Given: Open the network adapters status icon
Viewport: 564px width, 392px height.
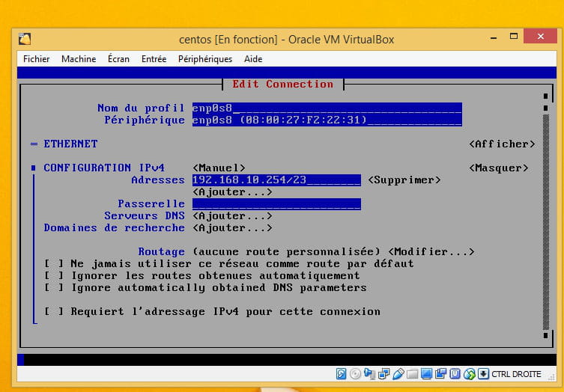Looking at the screenshot, I should tap(383, 374).
